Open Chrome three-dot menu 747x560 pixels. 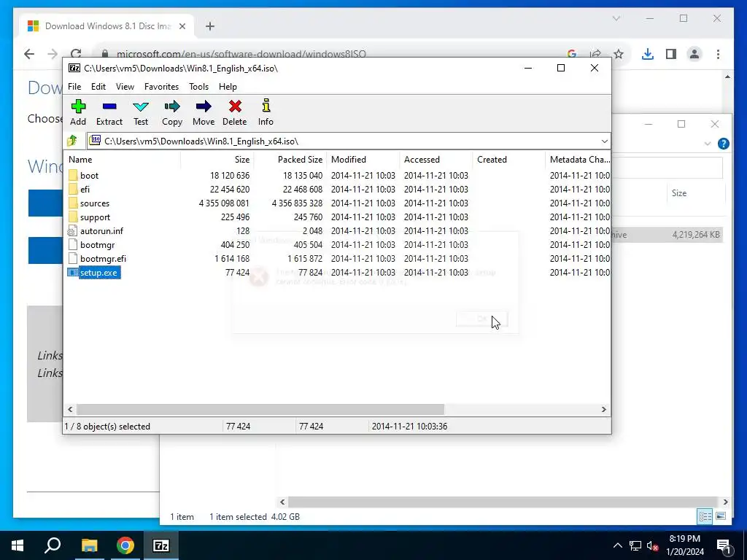pos(718,54)
